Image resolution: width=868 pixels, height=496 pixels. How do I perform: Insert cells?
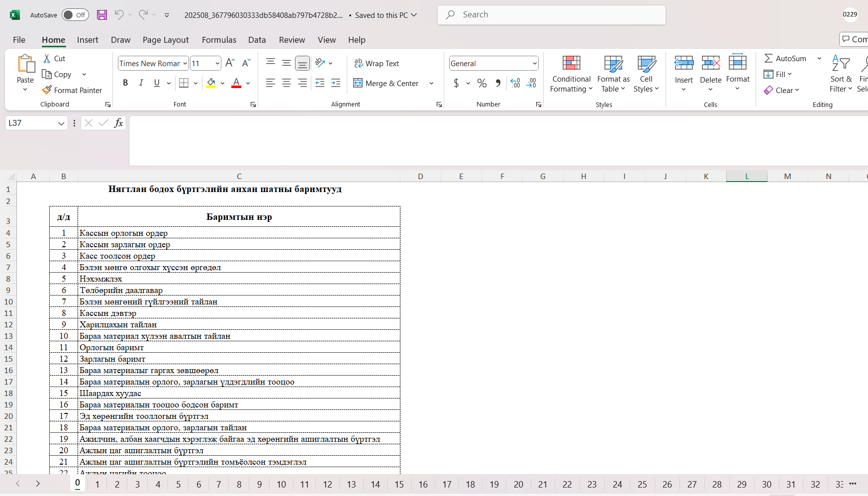pyautogui.click(x=684, y=74)
